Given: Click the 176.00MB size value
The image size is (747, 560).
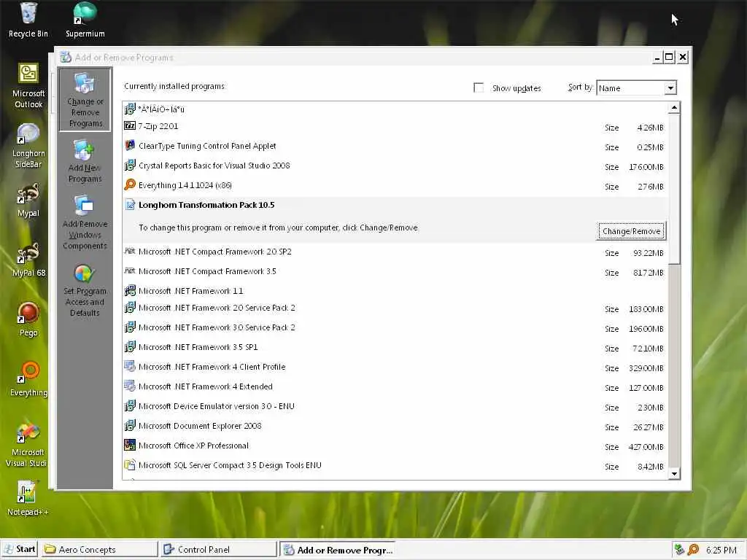Looking at the screenshot, I should coord(646,167).
